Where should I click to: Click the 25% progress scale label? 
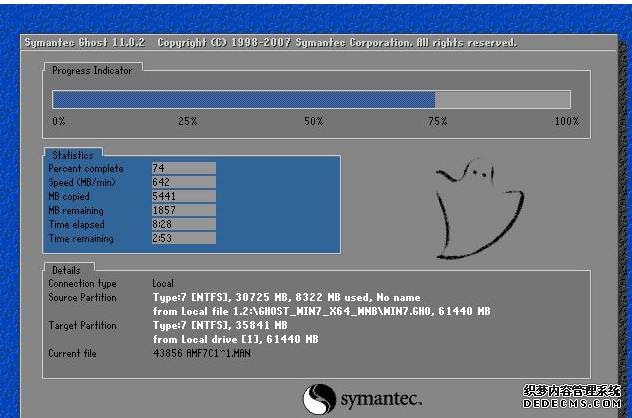187,121
